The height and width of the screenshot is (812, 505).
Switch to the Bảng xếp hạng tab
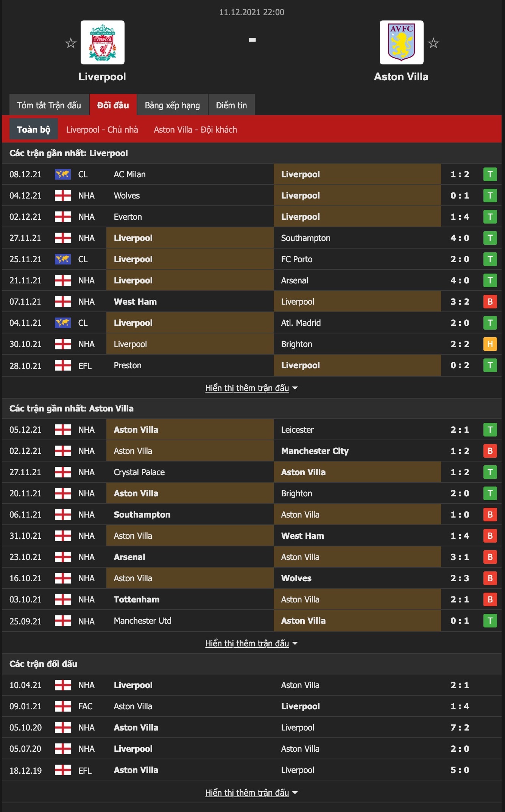172,105
